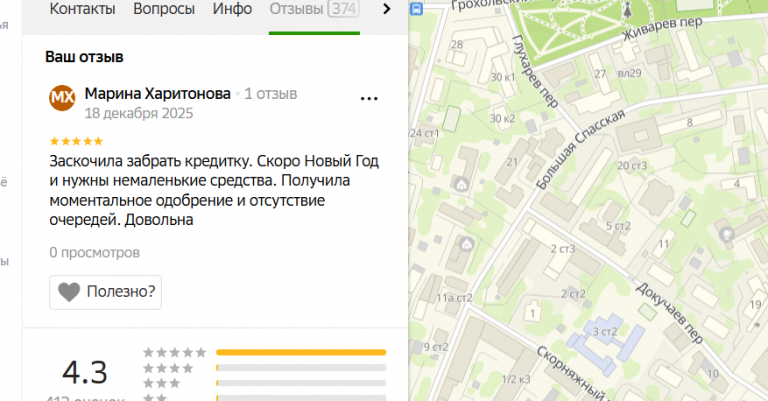
Task: Filter by five-star ratings bar
Action: click(x=301, y=352)
